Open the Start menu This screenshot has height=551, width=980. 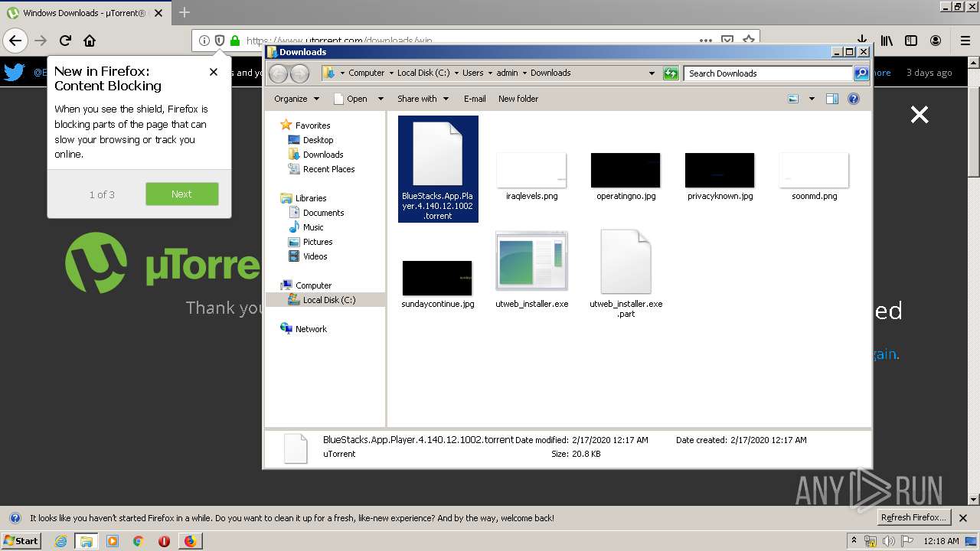click(21, 540)
